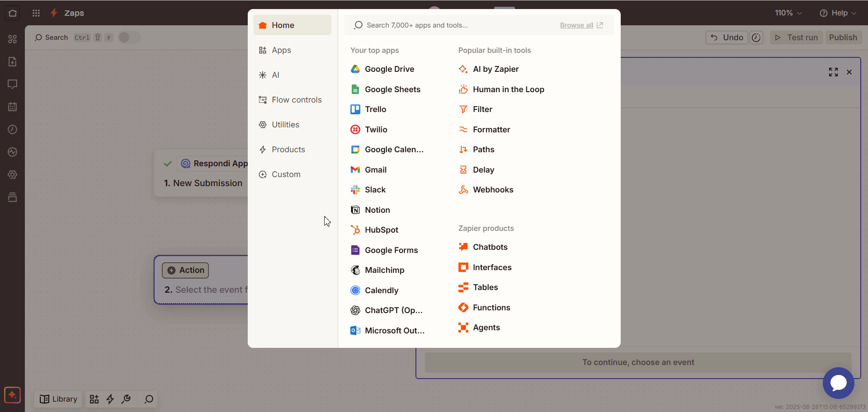Switch to the Home category
Screen dimensions: 868x412
292,25
